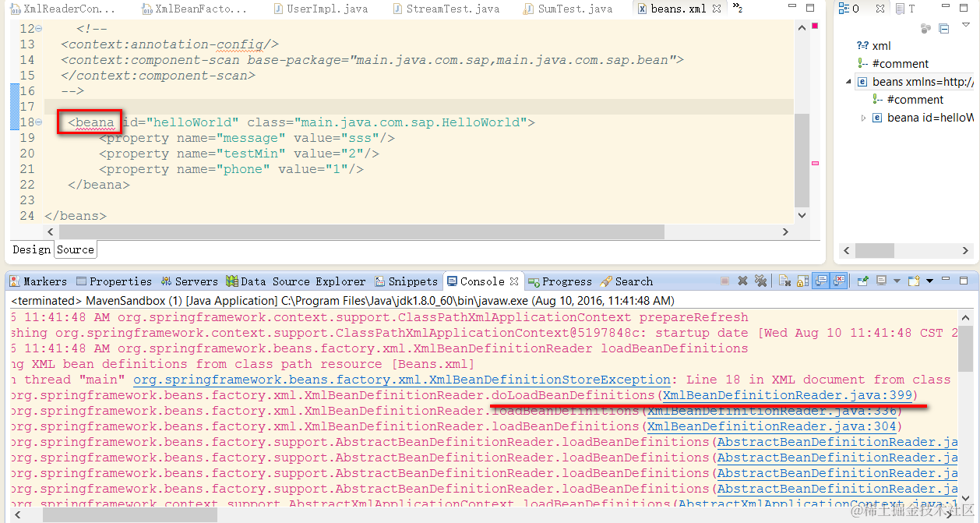Collapse the beans xmlns outline node

(848, 82)
